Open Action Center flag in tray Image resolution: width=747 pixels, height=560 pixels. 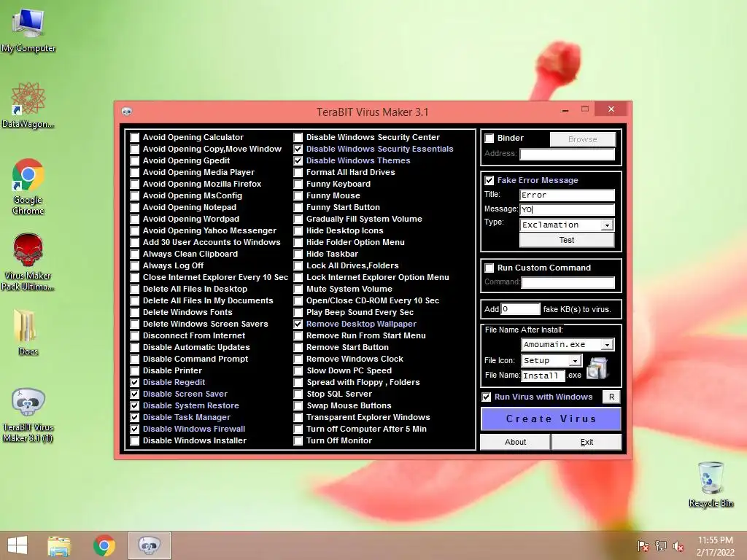[643, 546]
